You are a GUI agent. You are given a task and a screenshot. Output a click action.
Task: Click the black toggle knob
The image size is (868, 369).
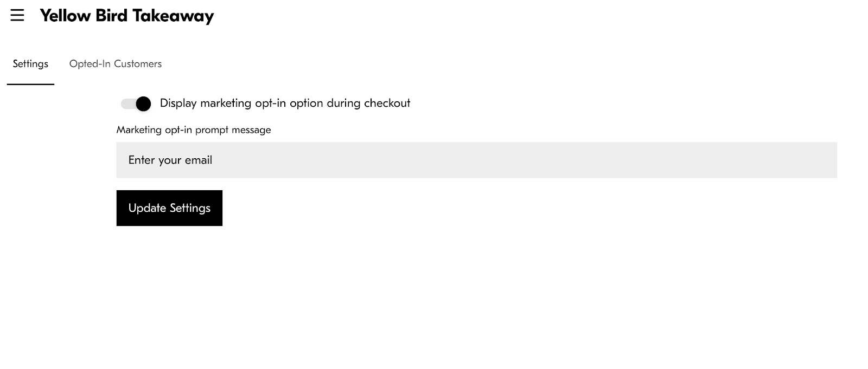[143, 103]
